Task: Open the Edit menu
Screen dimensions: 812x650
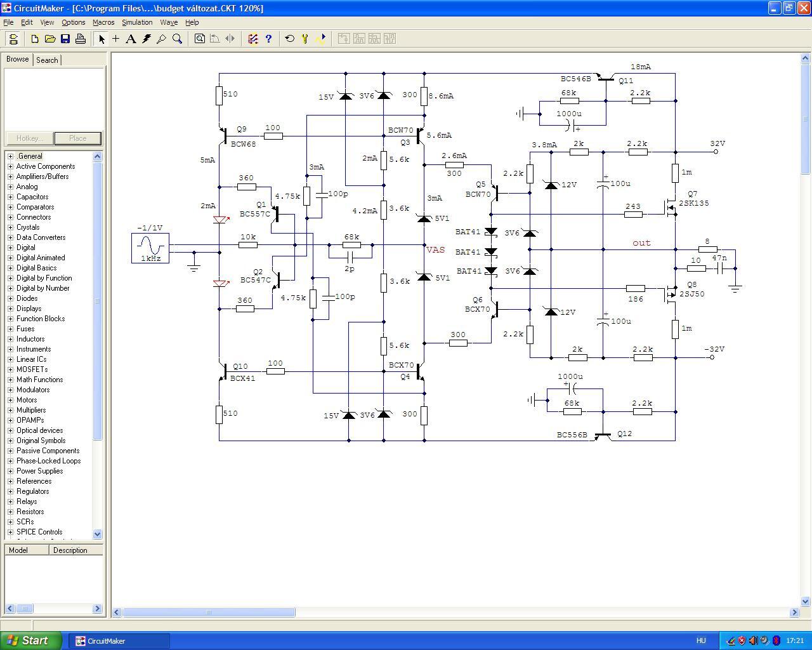Action: coord(27,22)
